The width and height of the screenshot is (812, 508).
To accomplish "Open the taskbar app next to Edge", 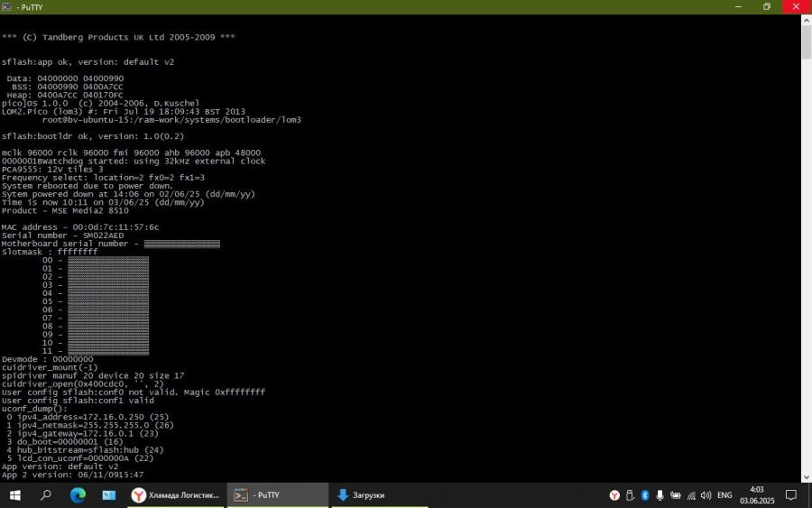I will [108, 495].
